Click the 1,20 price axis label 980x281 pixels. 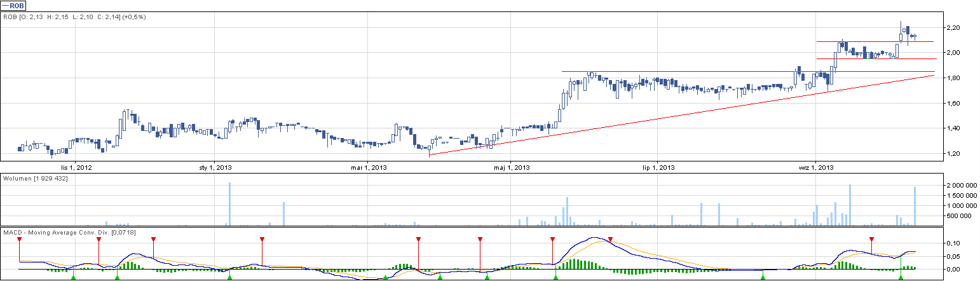tap(952, 154)
